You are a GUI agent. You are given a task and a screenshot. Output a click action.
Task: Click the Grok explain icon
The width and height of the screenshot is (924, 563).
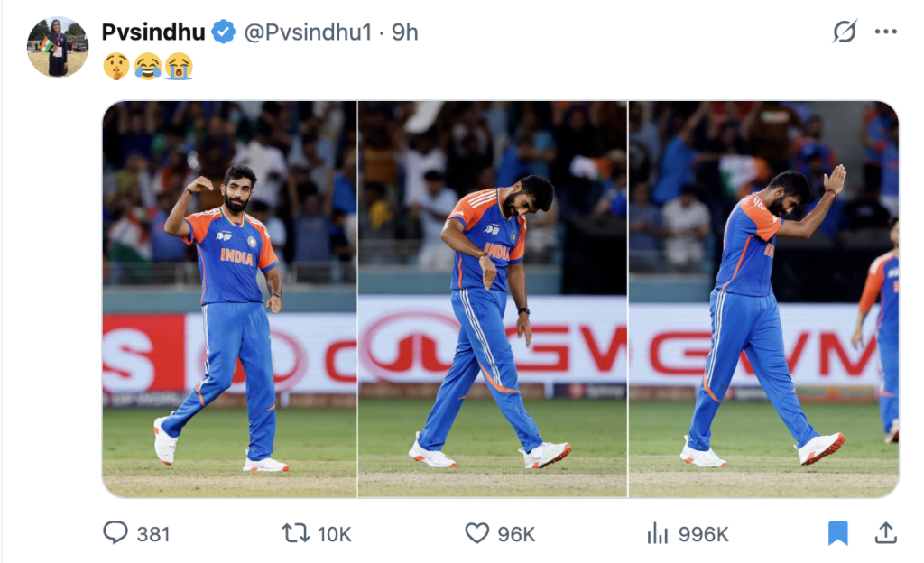point(845,32)
